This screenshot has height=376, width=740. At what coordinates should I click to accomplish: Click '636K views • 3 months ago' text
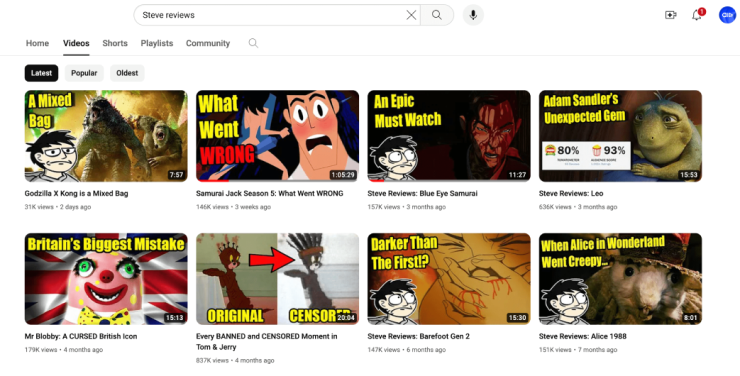point(578,207)
